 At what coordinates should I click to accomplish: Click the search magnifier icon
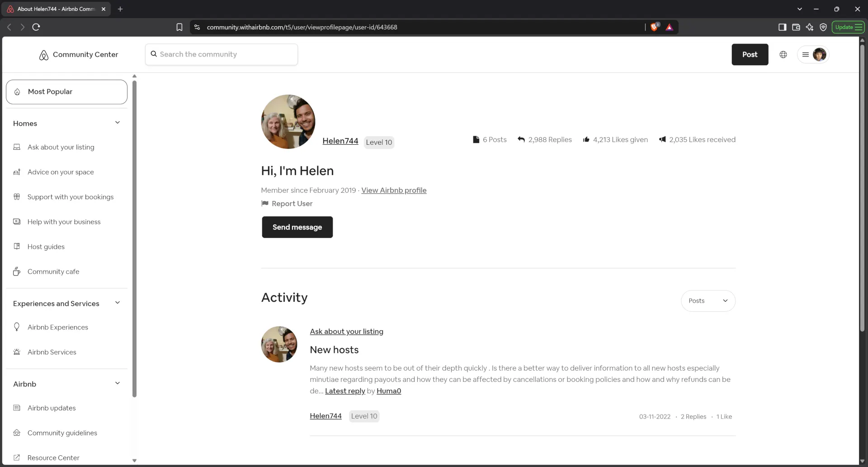coord(154,54)
